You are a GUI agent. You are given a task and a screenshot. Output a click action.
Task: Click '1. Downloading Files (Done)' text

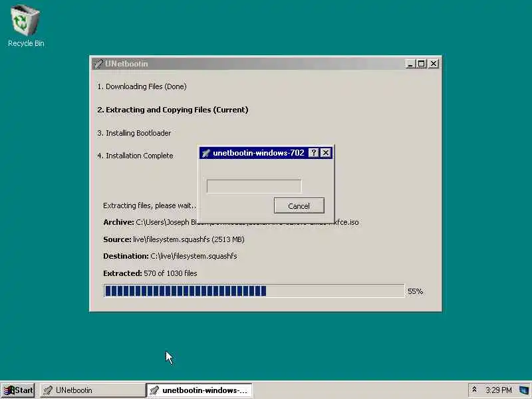point(142,86)
